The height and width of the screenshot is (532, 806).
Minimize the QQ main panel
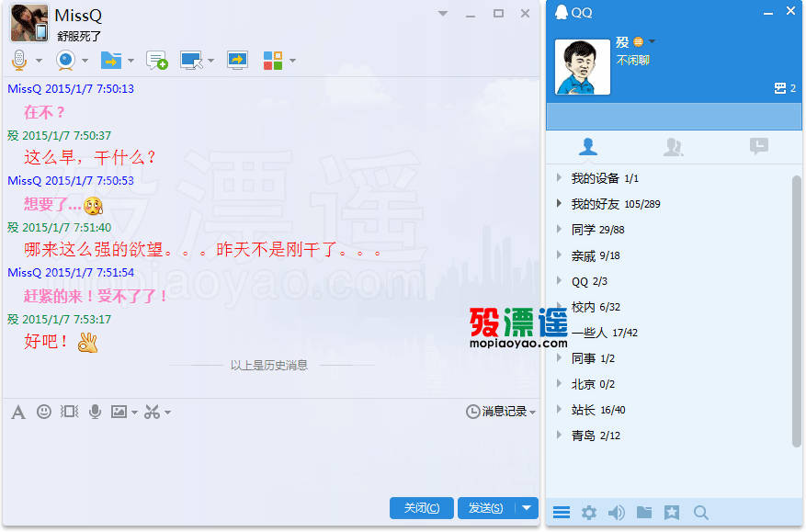[x=768, y=13]
